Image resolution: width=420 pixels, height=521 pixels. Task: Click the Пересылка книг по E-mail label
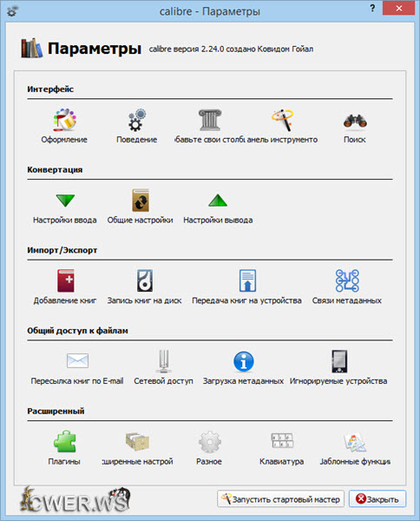point(77,381)
